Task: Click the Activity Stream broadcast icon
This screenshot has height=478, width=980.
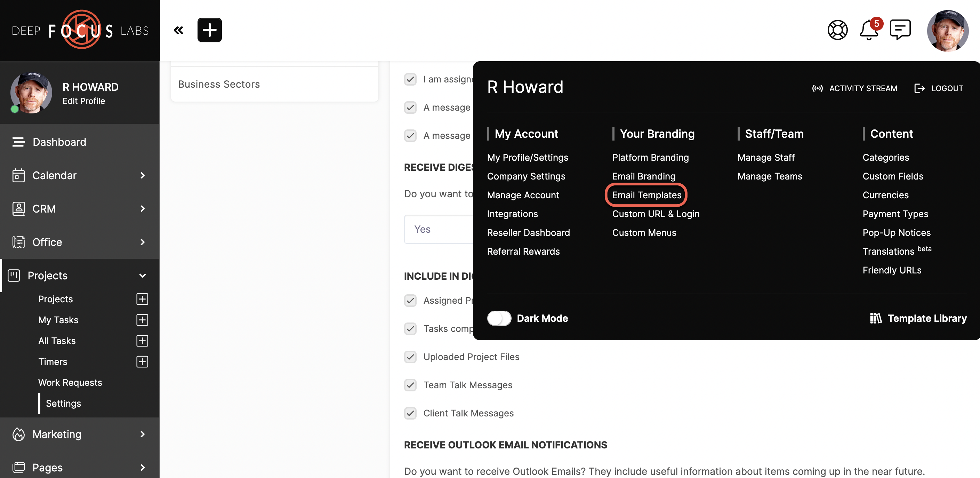Action: pos(817,88)
